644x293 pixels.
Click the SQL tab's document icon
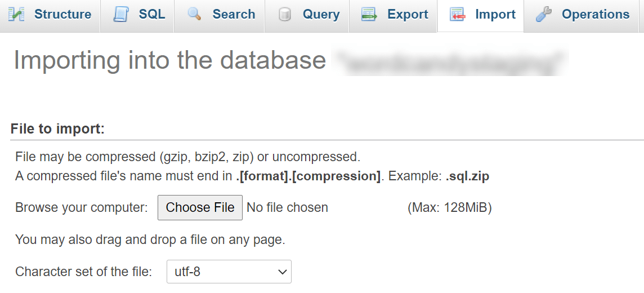coord(121,15)
